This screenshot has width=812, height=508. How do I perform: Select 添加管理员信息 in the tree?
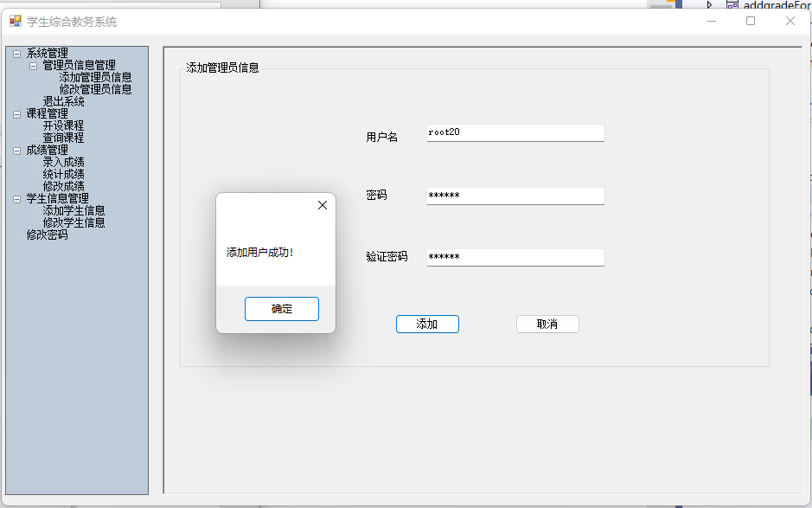[x=95, y=77]
